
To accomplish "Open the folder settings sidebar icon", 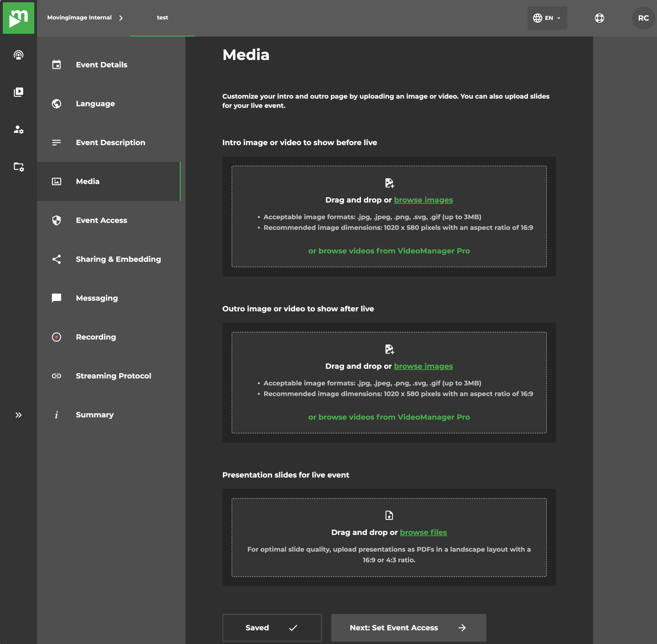I will (18, 166).
